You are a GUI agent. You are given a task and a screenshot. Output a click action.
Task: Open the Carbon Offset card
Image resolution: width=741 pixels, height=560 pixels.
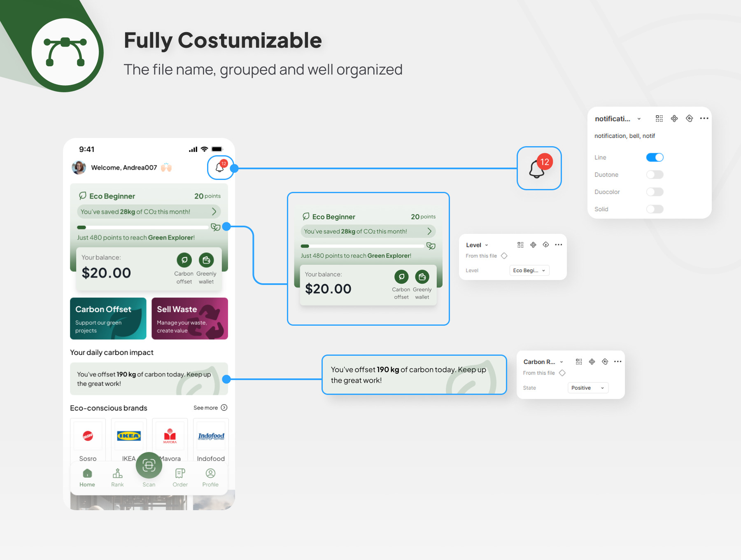pyautogui.click(x=108, y=319)
